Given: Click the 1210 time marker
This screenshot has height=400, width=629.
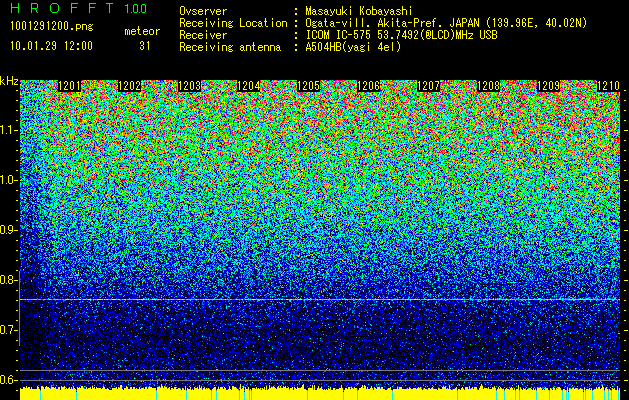Looking at the screenshot, I should click(x=608, y=86).
